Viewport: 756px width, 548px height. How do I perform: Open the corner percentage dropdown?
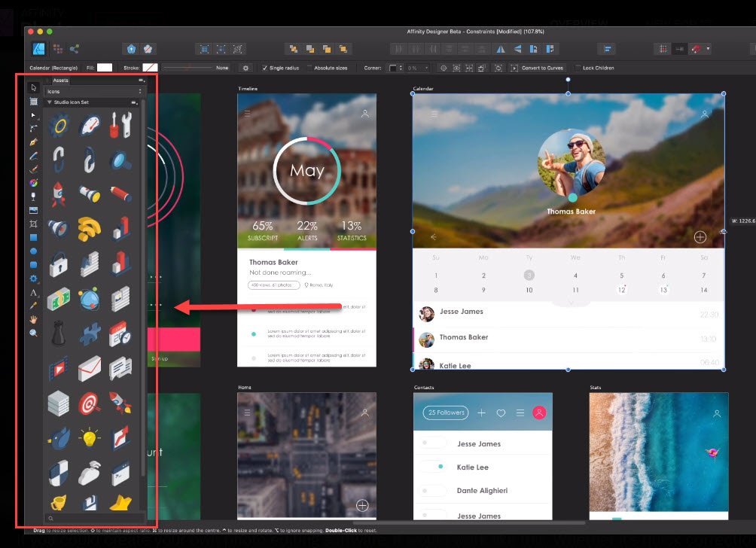[418, 68]
